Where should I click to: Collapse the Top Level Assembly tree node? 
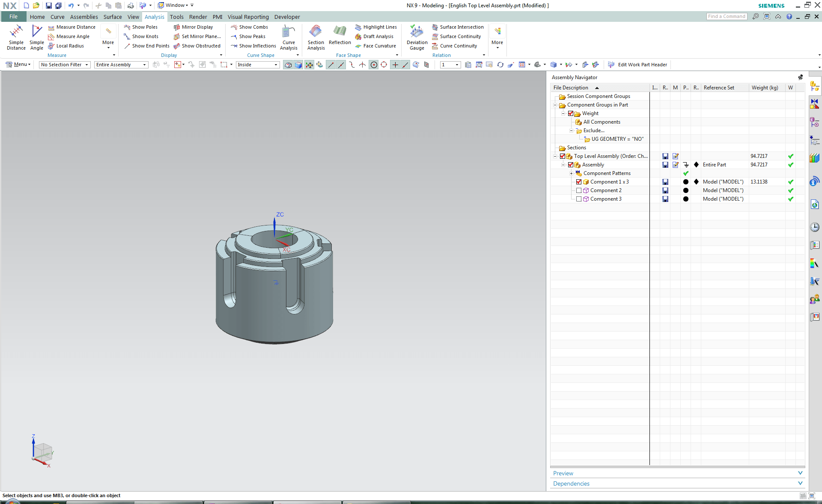point(555,156)
